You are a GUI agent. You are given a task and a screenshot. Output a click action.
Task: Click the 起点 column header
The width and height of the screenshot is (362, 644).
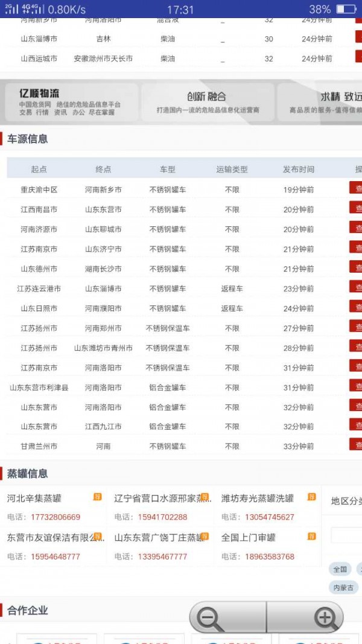(x=39, y=169)
